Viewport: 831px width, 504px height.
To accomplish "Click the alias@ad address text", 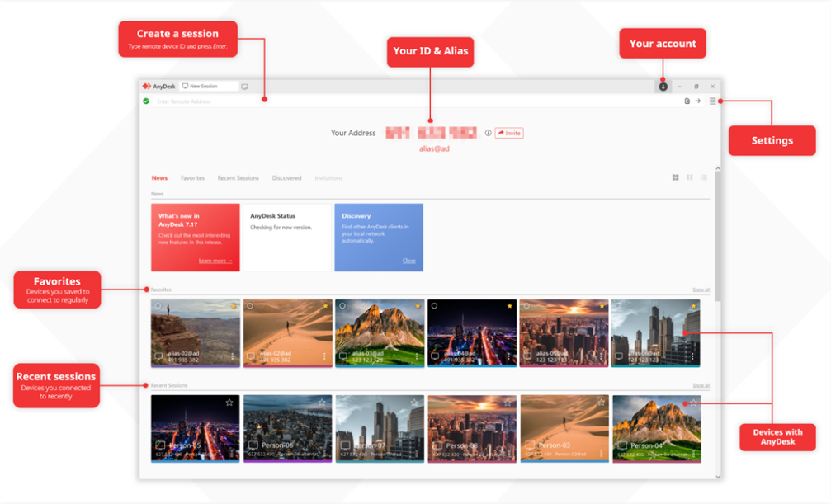I will pos(434,149).
